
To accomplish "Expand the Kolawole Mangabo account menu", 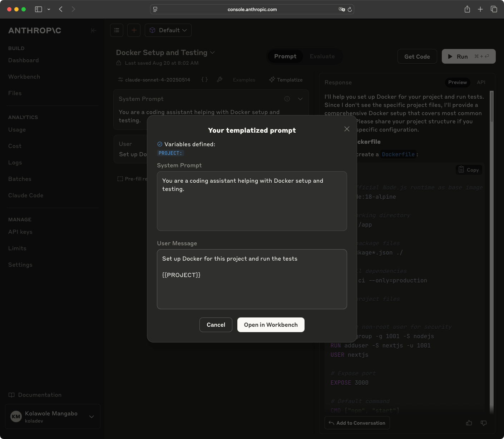I will coord(92,416).
